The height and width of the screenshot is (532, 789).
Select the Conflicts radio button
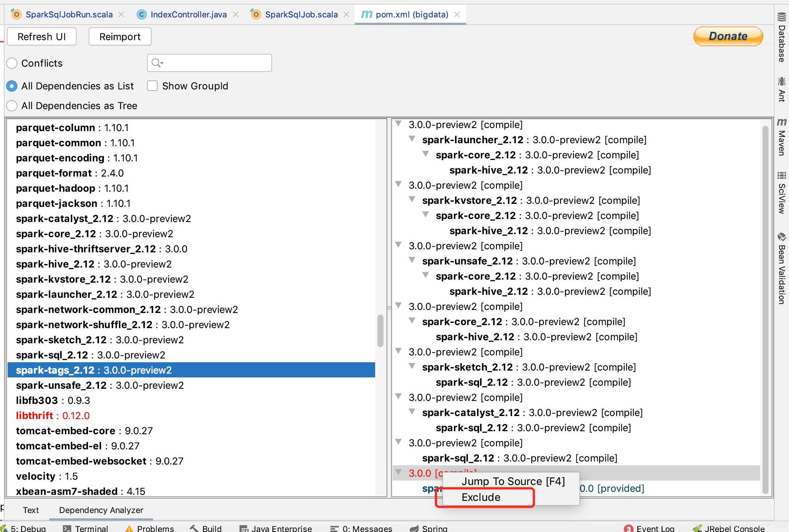coord(12,63)
